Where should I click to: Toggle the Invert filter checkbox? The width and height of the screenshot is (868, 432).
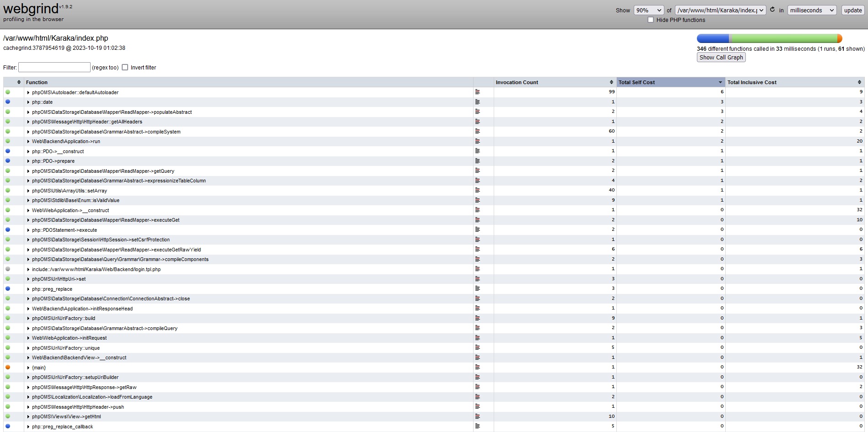tap(125, 67)
